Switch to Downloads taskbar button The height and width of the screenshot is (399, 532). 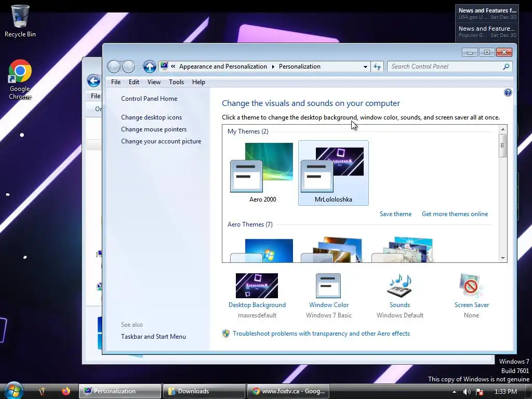coord(204,391)
